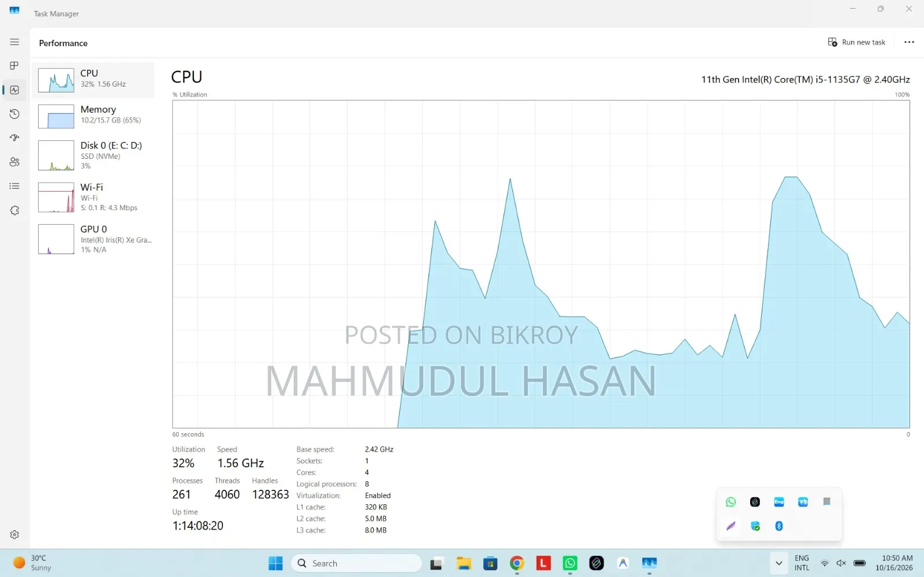Select the CPU performance graph entry
Screen dimensions: 924x577
click(93, 80)
